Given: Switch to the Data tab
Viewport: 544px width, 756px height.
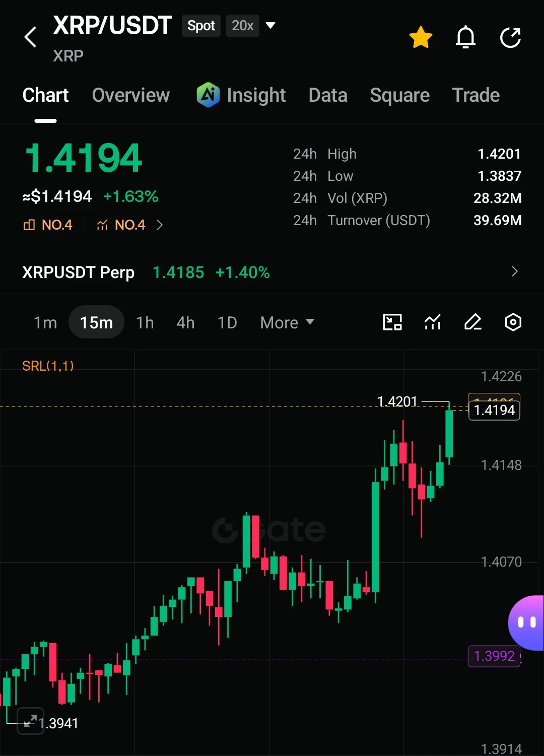Looking at the screenshot, I should click(328, 95).
